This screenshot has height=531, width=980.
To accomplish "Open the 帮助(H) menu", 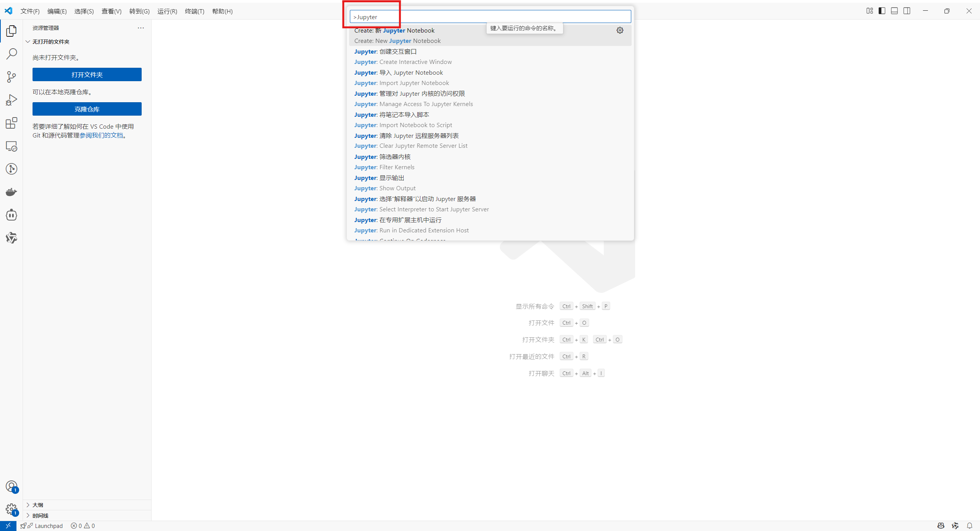I will pyautogui.click(x=222, y=11).
